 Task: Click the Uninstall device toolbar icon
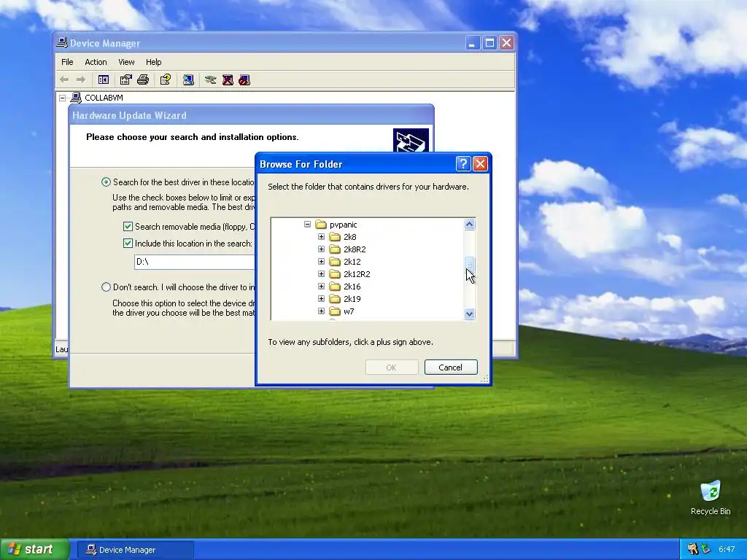(x=228, y=80)
